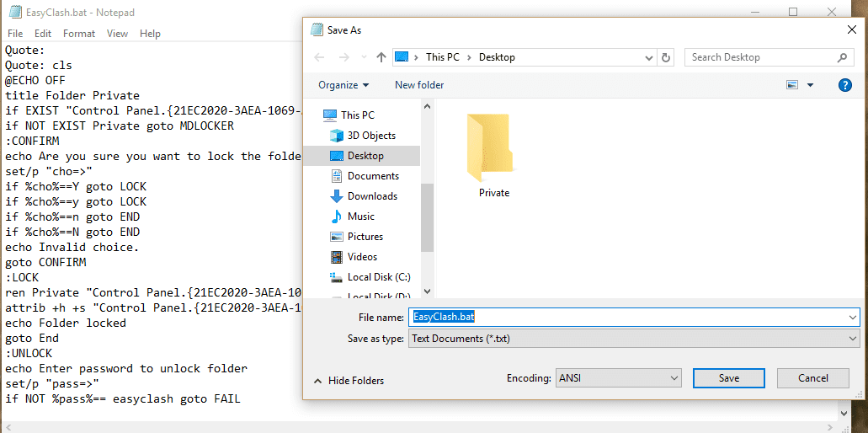Click the ':UNLOCK' label in Notepad
This screenshot has height=433, width=868.
tap(29, 353)
